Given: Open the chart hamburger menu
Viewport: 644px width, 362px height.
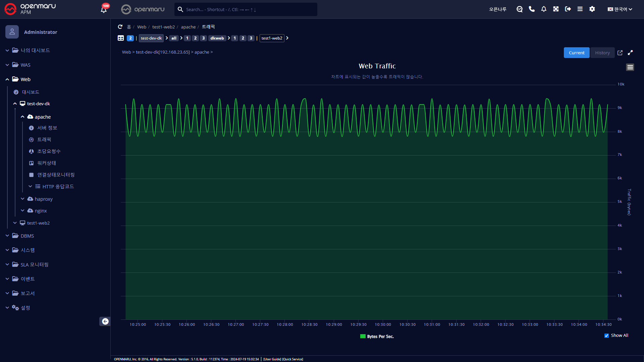Looking at the screenshot, I should [630, 67].
